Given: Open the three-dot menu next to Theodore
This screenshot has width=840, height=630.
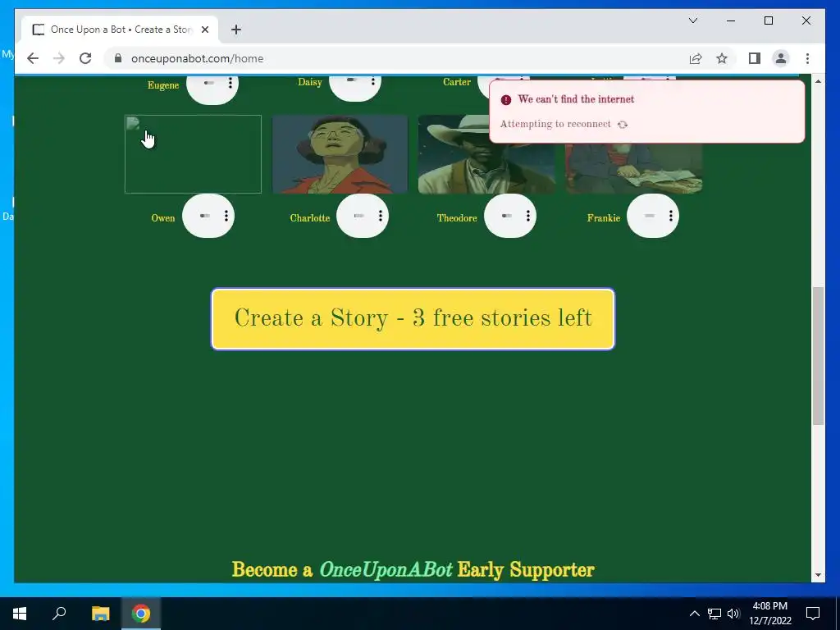Looking at the screenshot, I should point(527,216).
